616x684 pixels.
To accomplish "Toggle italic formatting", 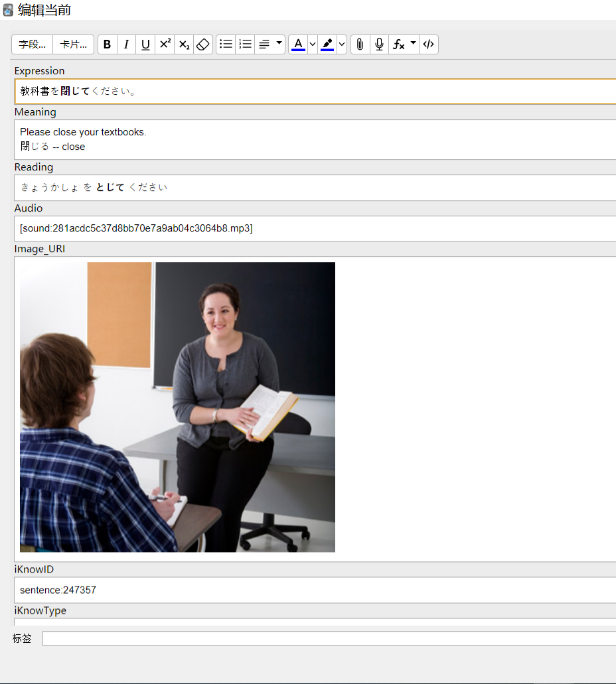I will pos(127,44).
